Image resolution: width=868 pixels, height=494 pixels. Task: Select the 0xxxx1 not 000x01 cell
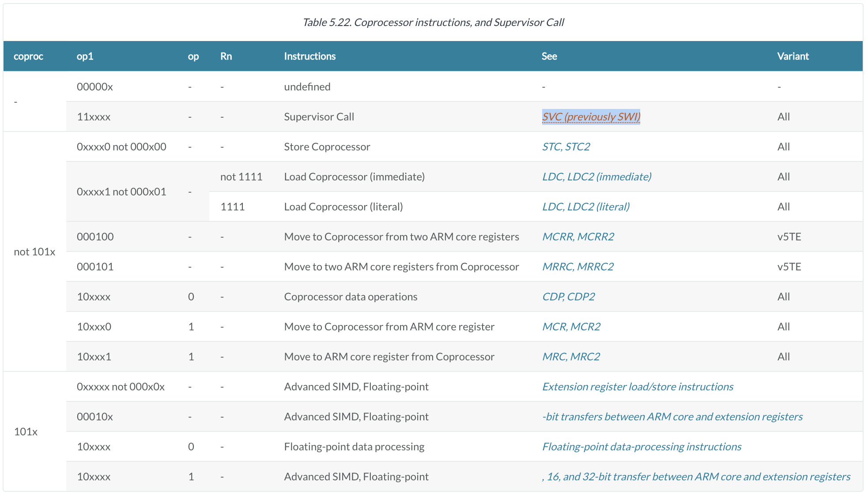pyautogui.click(x=121, y=192)
